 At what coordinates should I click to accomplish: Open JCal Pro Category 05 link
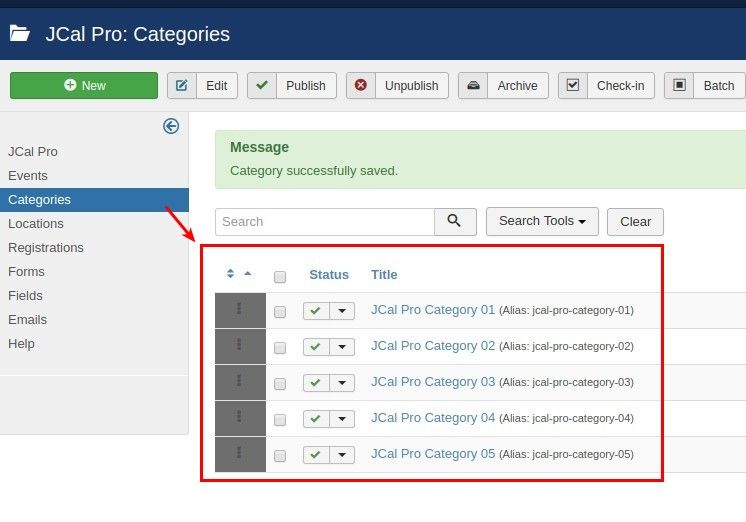point(433,454)
